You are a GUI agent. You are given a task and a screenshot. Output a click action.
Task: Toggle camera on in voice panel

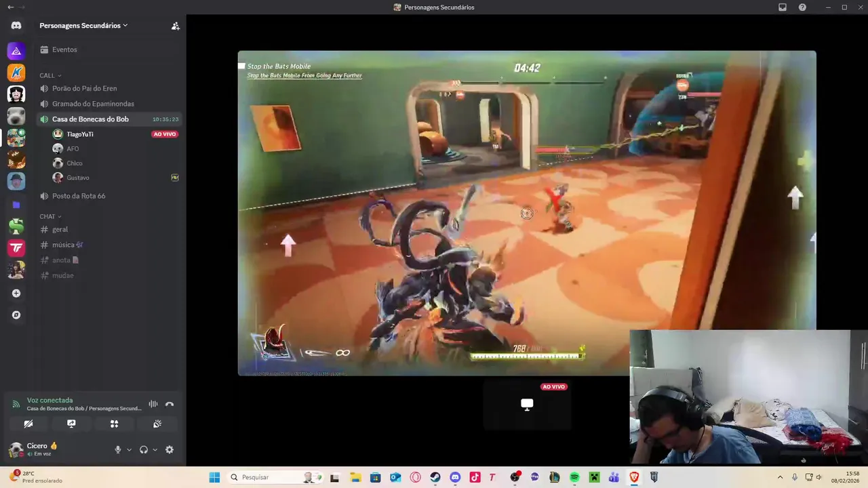point(28,424)
